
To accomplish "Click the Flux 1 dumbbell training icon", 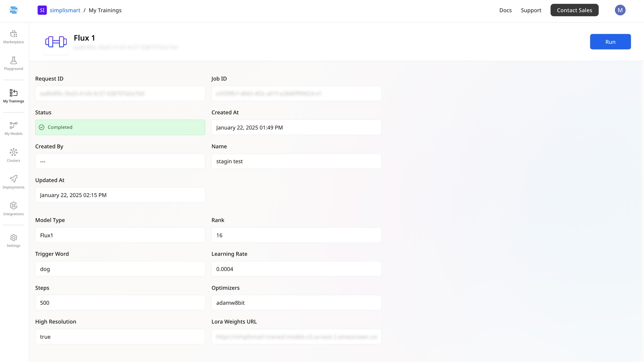I will (x=56, y=42).
